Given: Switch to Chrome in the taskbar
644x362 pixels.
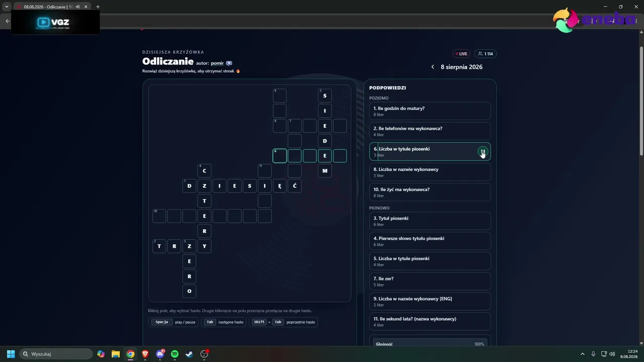Looking at the screenshot, I should [130, 354].
